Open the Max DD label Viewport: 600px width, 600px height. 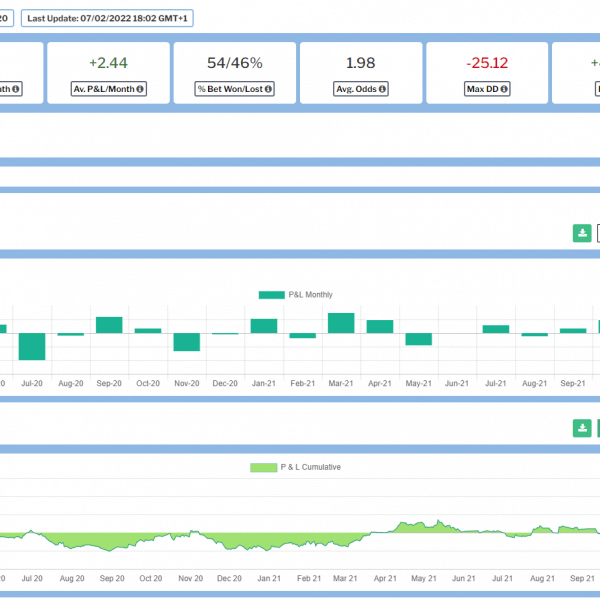tap(487, 89)
